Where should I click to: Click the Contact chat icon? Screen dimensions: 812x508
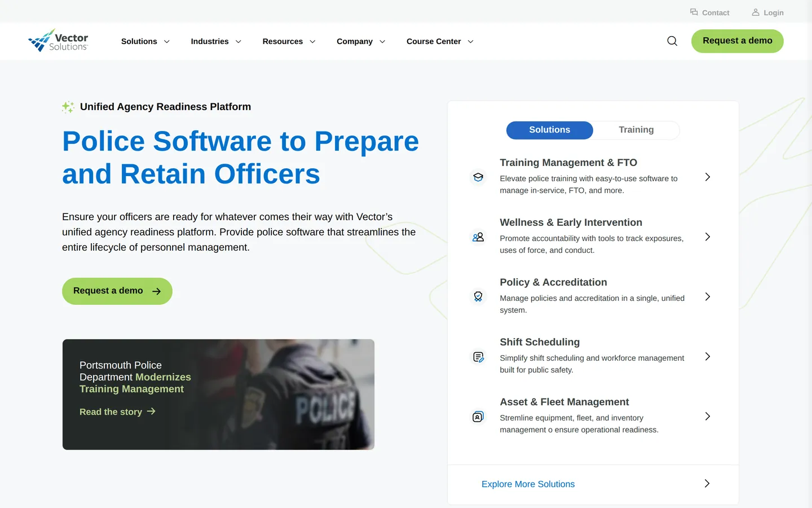694,12
